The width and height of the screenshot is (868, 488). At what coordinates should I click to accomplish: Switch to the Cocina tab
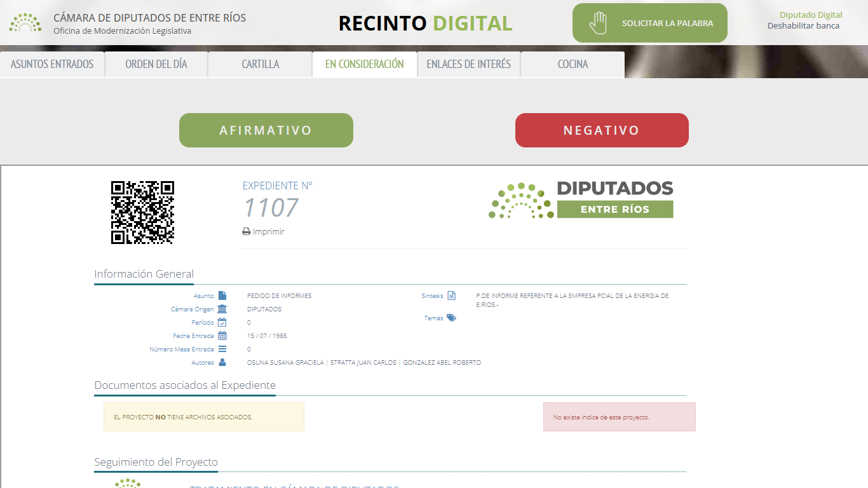tap(572, 64)
